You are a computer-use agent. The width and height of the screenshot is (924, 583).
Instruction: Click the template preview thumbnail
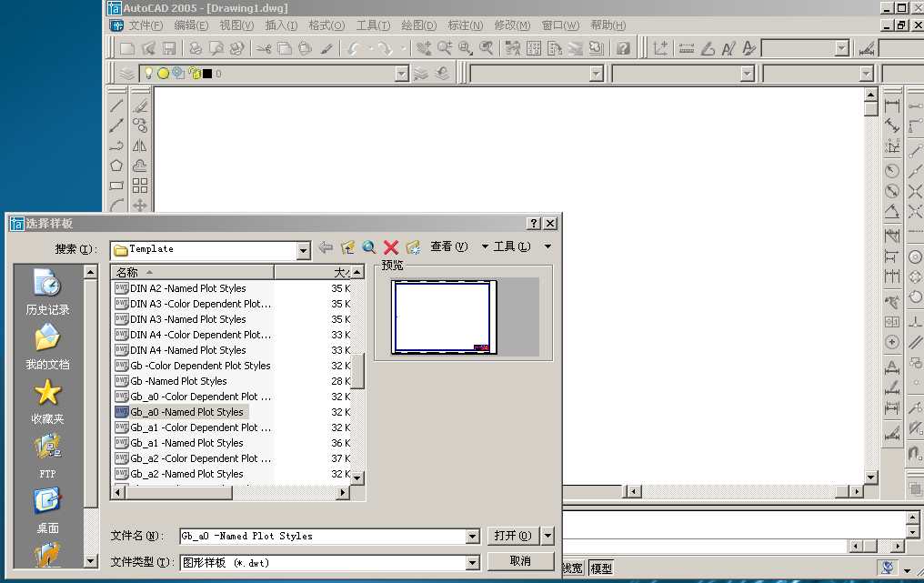pos(445,317)
